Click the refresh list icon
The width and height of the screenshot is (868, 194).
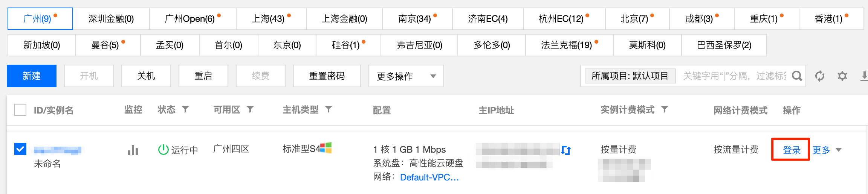click(820, 76)
